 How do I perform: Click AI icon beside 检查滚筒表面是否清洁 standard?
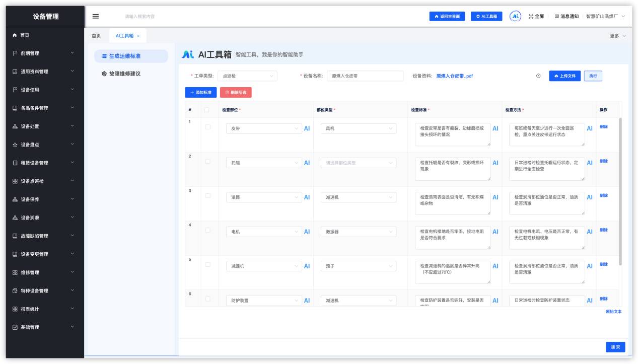click(x=495, y=197)
